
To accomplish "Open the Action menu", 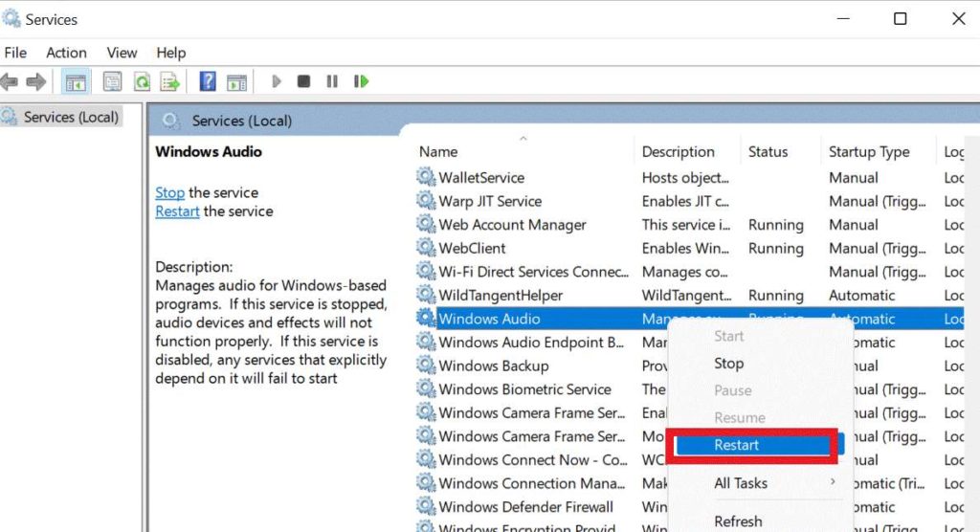I will 66,53.
